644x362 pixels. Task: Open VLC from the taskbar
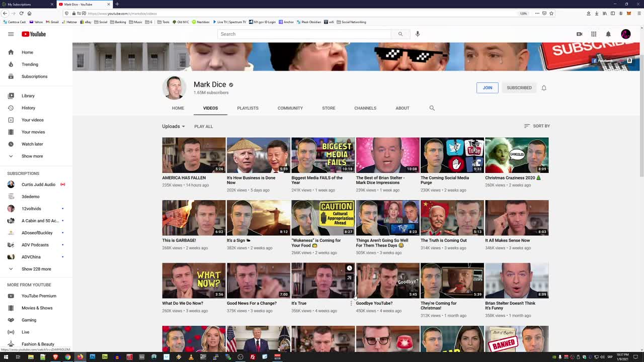point(191,357)
